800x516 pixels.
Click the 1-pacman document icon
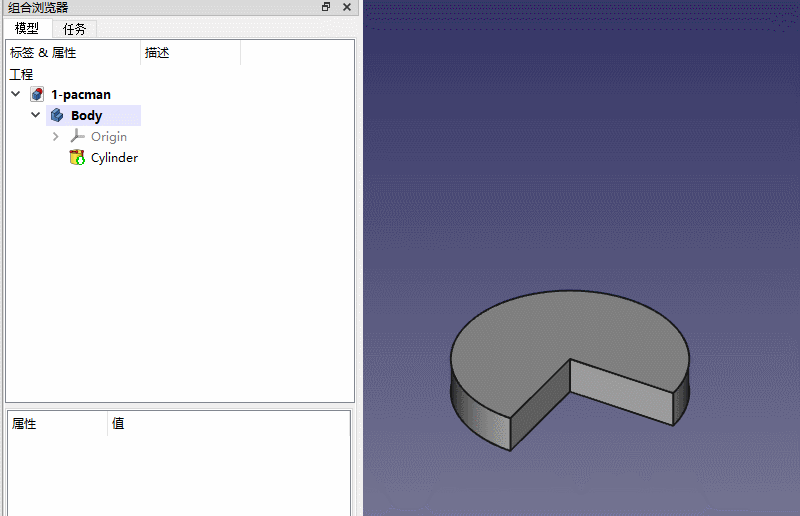pos(37,94)
